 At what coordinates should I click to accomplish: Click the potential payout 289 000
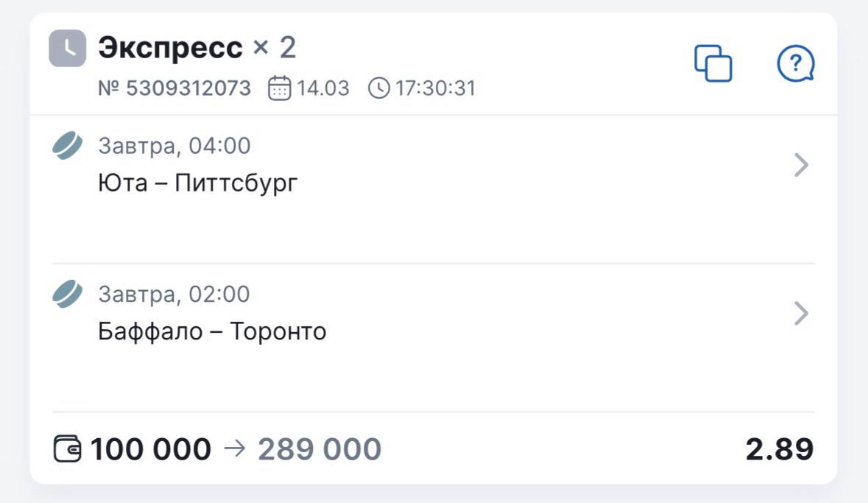point(319,449)
